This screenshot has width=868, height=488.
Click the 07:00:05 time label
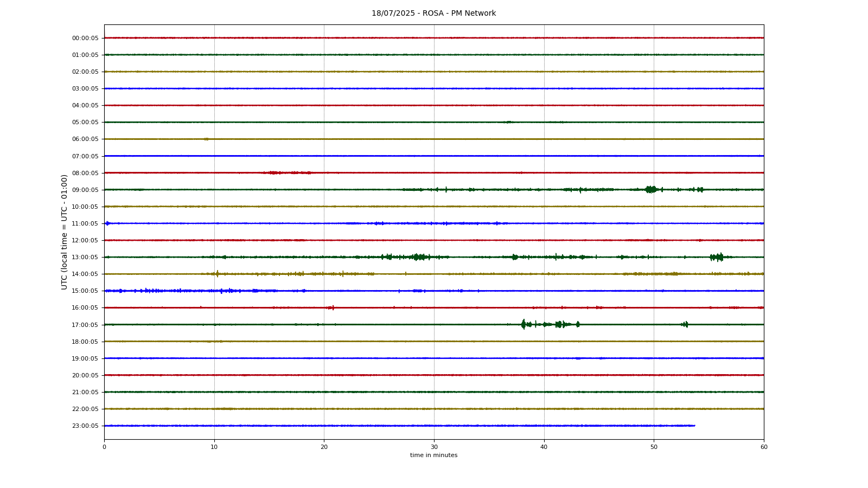pyautogui.click(x=85, y=156)
